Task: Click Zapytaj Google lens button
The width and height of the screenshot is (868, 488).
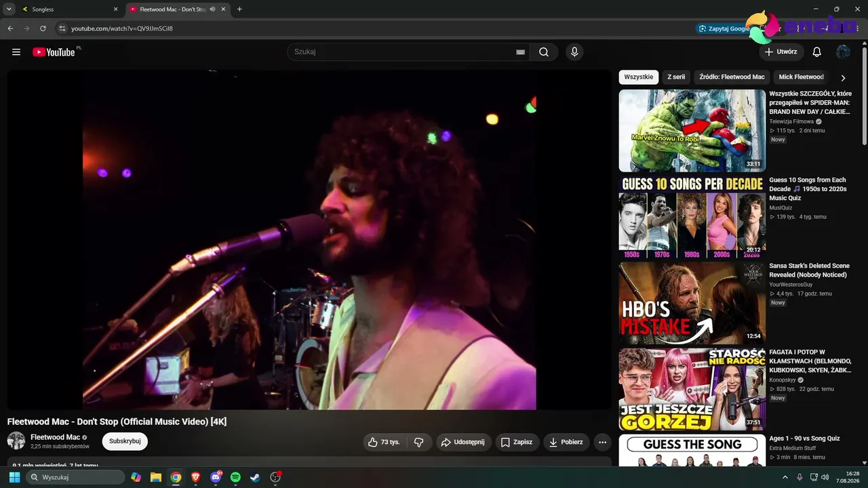Action: click(x=723, y=28)
